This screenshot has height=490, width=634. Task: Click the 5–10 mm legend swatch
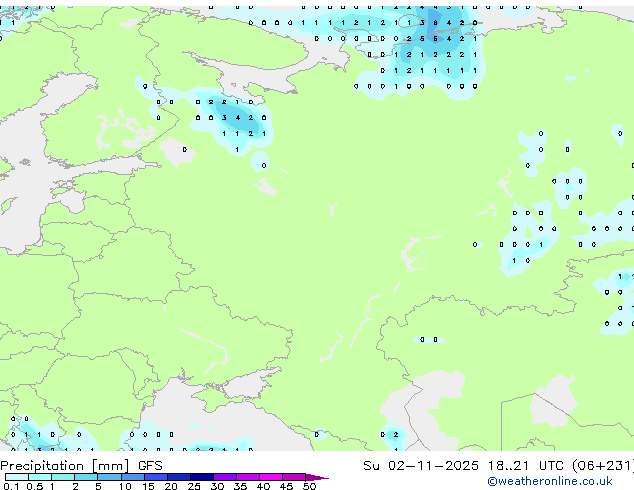pos(109,477)
